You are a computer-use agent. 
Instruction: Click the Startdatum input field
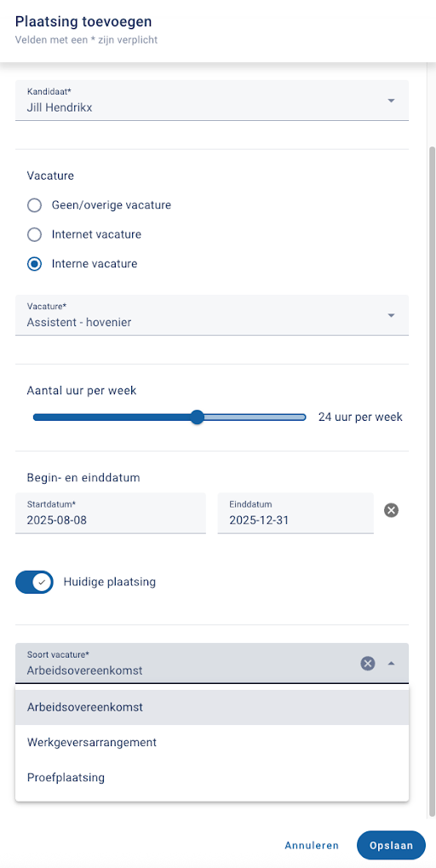click(x=111, y=514)
